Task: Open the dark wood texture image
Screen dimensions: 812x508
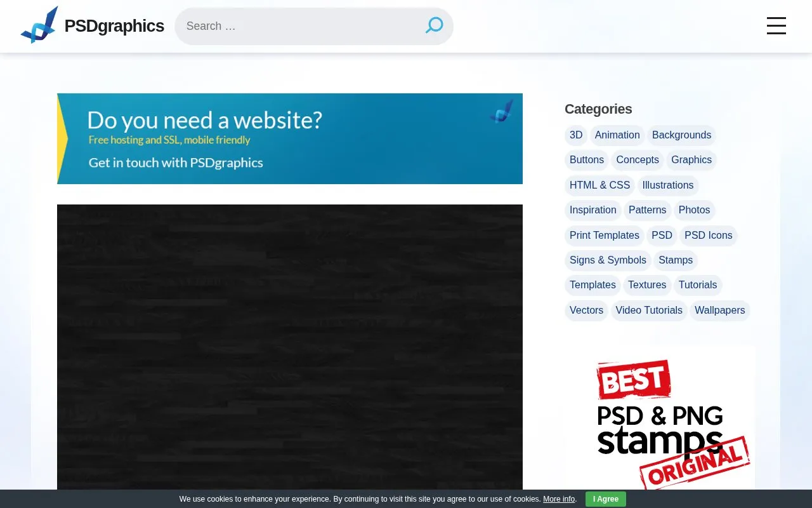Action: click(x=290, y=347)
